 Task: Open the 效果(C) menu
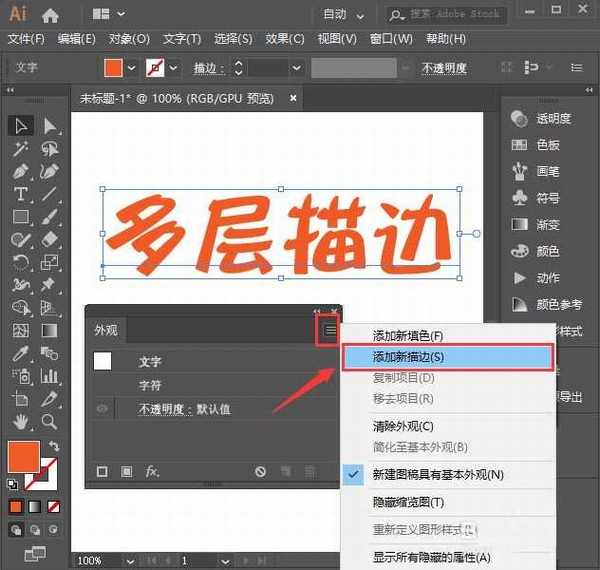285,39
